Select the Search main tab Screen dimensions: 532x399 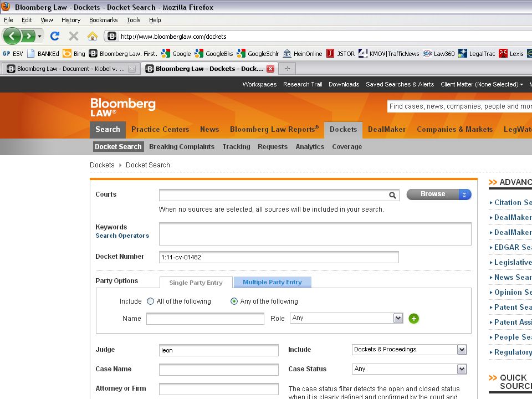108,130
